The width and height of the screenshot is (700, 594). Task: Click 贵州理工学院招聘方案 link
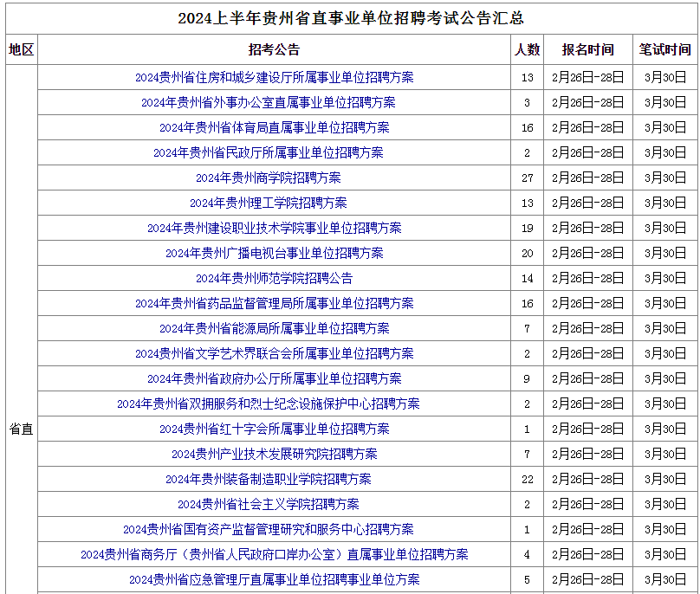(268, 203)
